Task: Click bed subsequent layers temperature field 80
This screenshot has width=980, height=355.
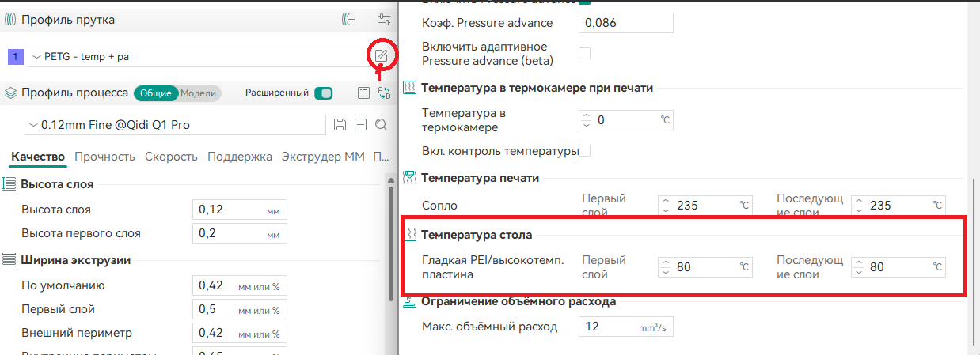Action: click(898, 267)
